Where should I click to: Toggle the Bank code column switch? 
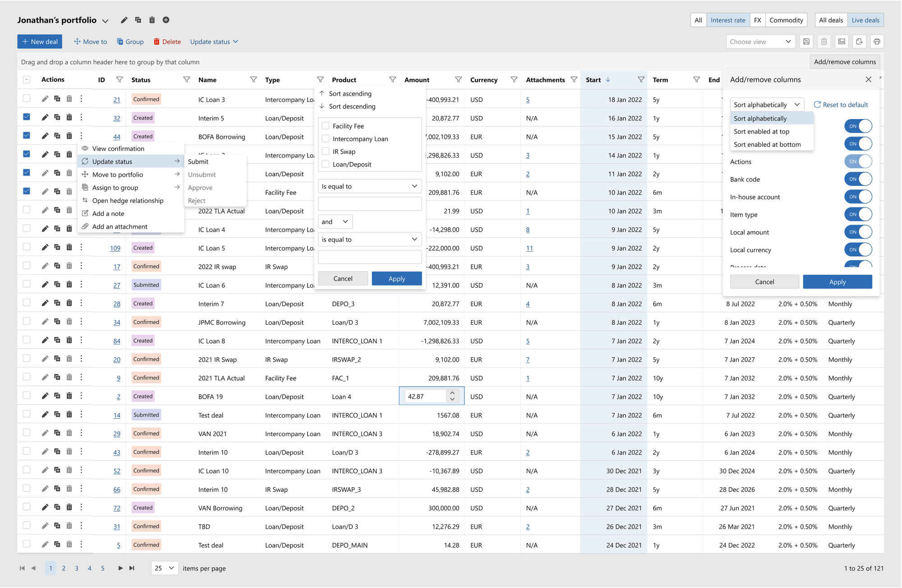point(858,179)
